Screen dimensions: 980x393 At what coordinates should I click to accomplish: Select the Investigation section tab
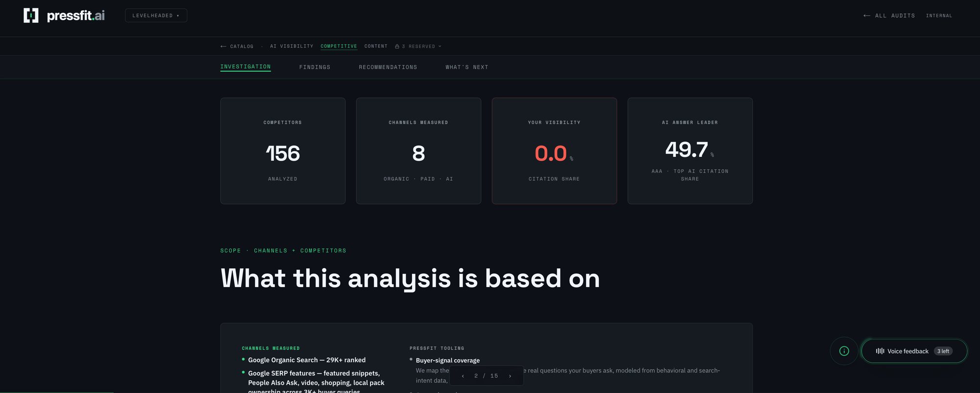pyautogui.click(x=245, y=67)
